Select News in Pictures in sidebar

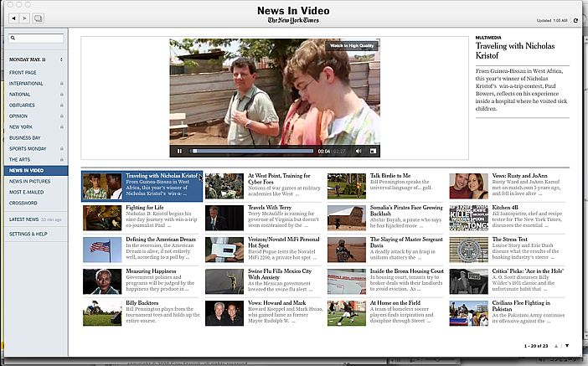pyautogui.click(x=29, y=181)
